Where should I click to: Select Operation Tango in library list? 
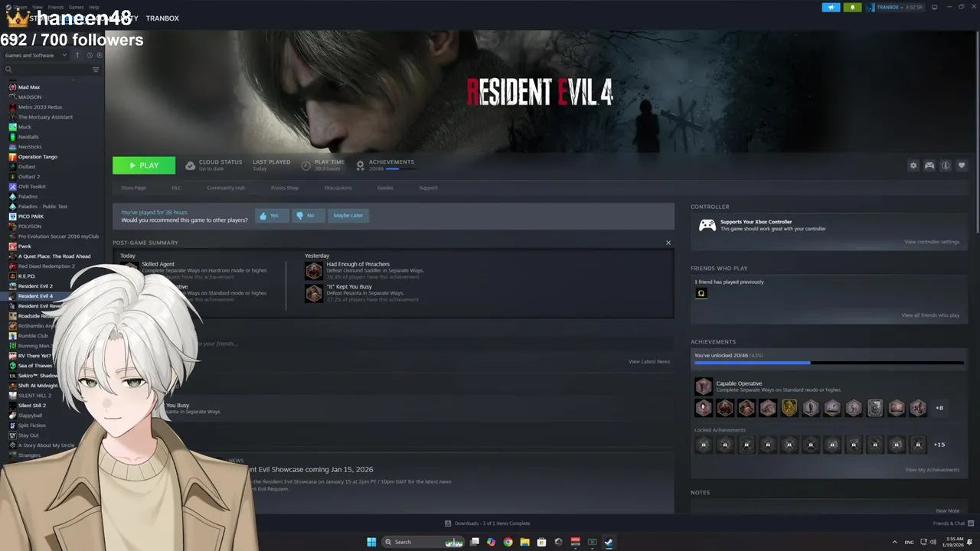click(x=38, y=157)
